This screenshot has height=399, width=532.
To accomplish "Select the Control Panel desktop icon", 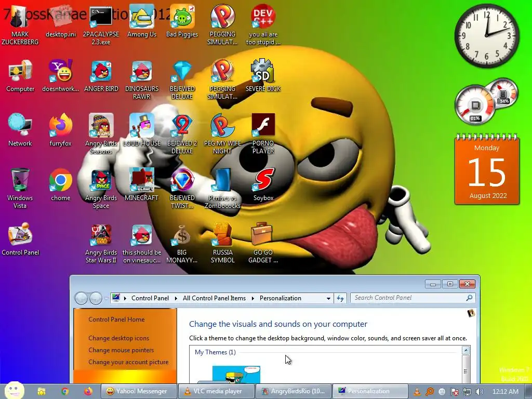I will tap(20, 240).
